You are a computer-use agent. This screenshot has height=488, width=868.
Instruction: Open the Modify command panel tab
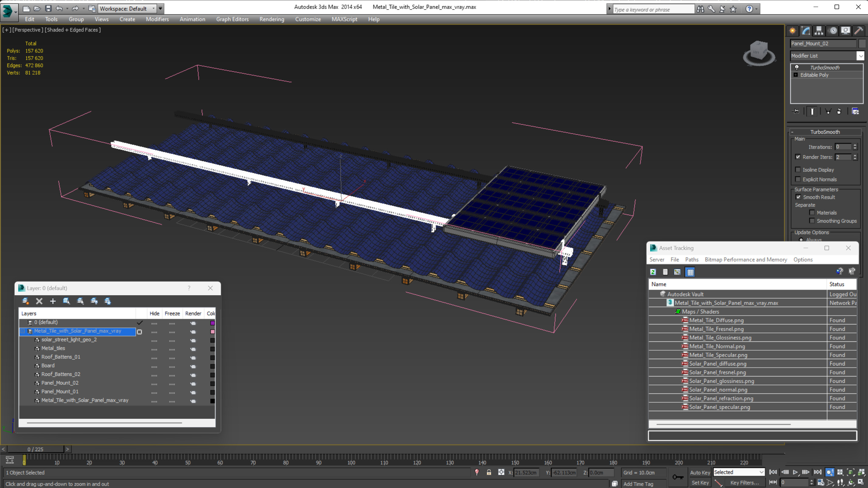click(x=806, y=31)
